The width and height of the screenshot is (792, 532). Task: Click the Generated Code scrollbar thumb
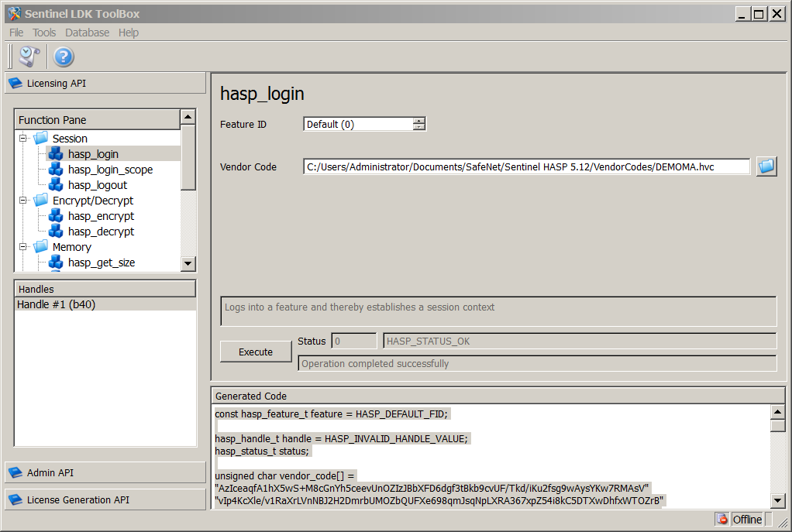(777, 425)
